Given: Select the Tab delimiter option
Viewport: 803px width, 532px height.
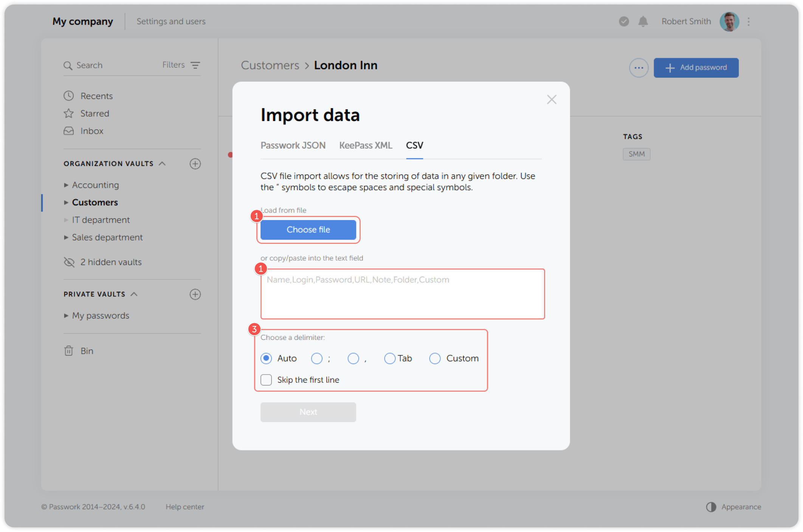Looking at the screenshot, I should (390, 358).
